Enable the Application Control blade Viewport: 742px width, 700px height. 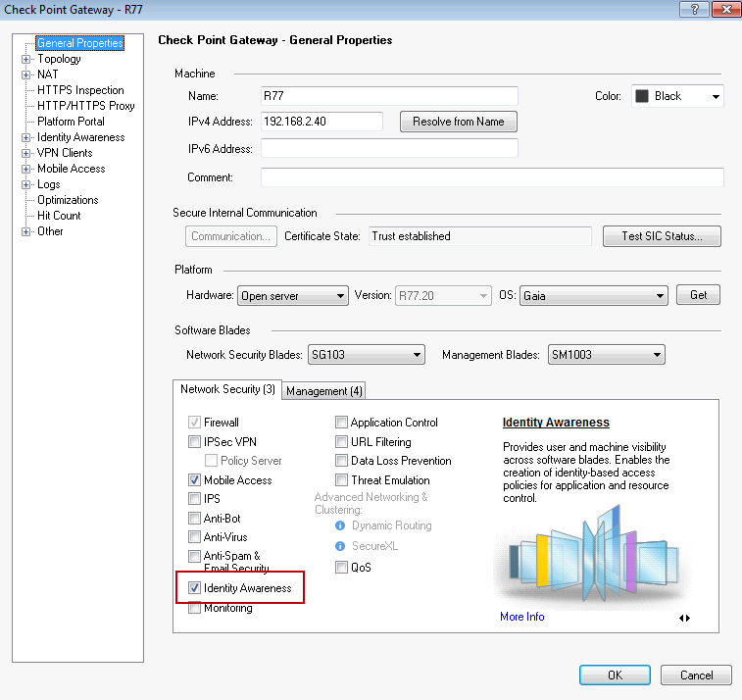coord(341,423)
